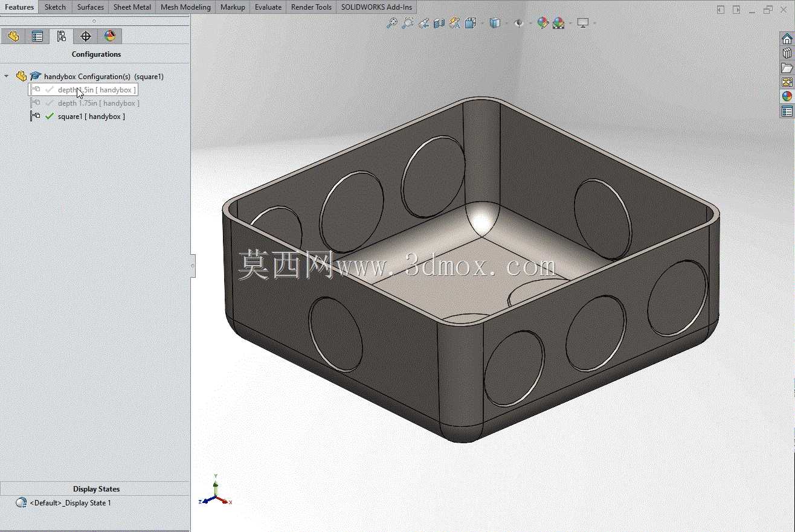
Task: Click the View Orientation cube icon
Action: [x=471, y=23]
